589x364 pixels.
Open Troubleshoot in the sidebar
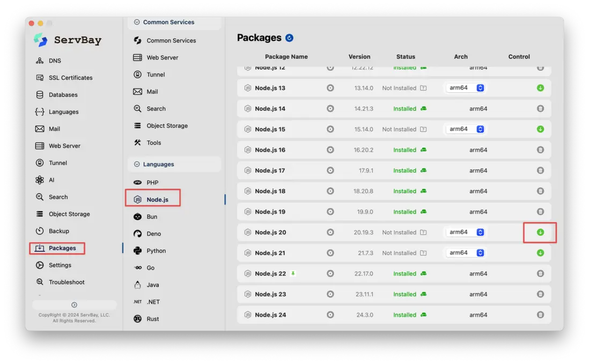[x=66, y=283]
